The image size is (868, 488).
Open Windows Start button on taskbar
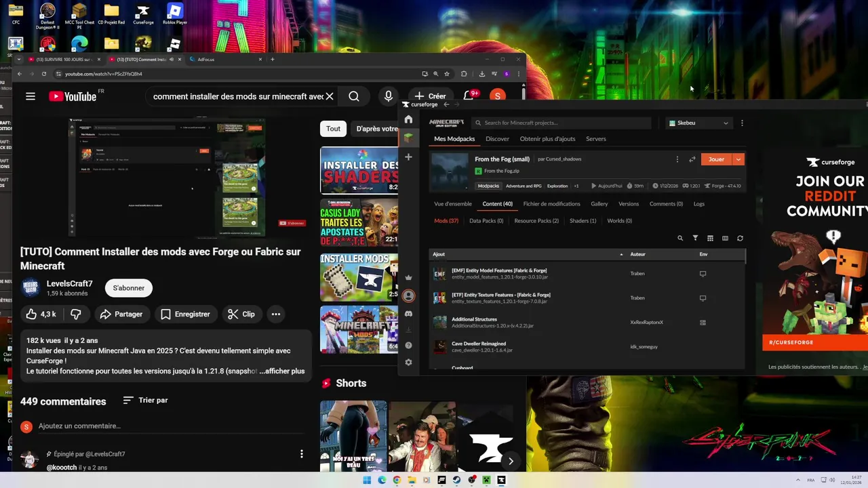(367, 480)
